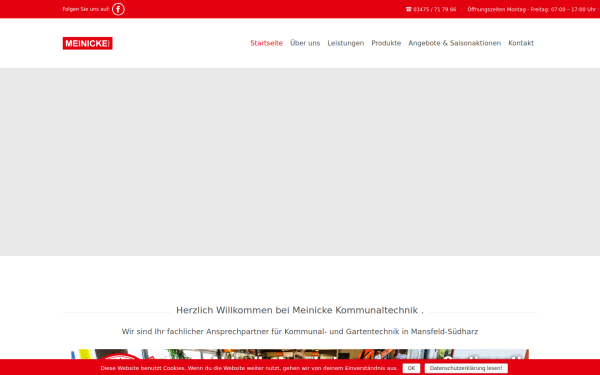Open the Leistungen menu item
The width and height of the screenshot is (600, 375).
pos(346,43)
